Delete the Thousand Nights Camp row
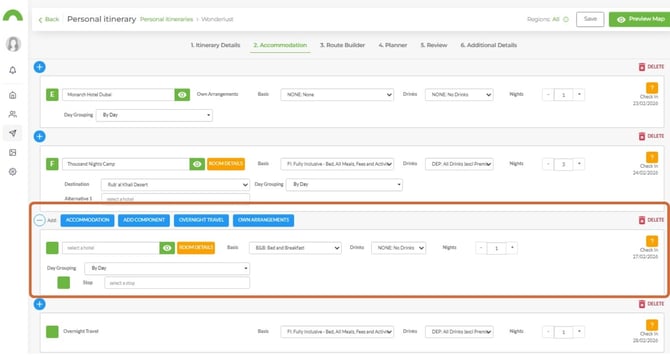 pyautogui.click(x=651, y=136)
